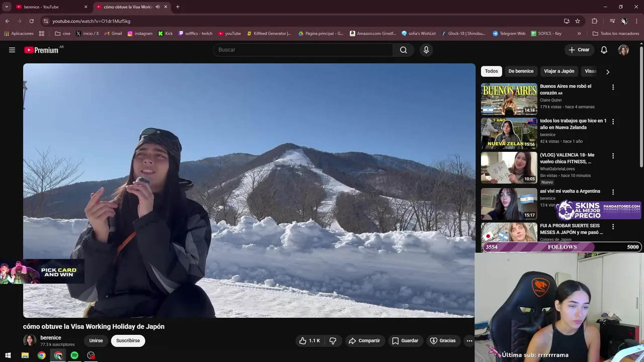Open the tab search dropdown arrow

point(7,7)
